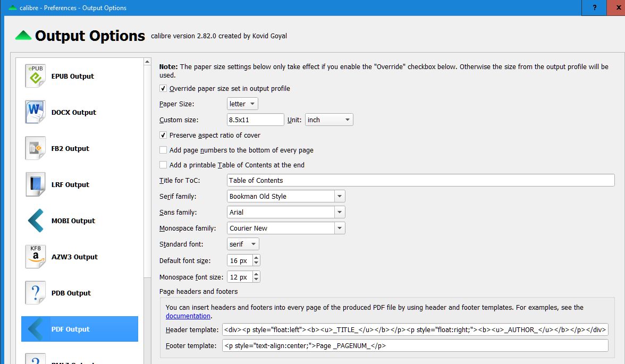Open the Paper Size dropdown
The width and height of the screenshot is (625, 364).
(x=242, y=104)
